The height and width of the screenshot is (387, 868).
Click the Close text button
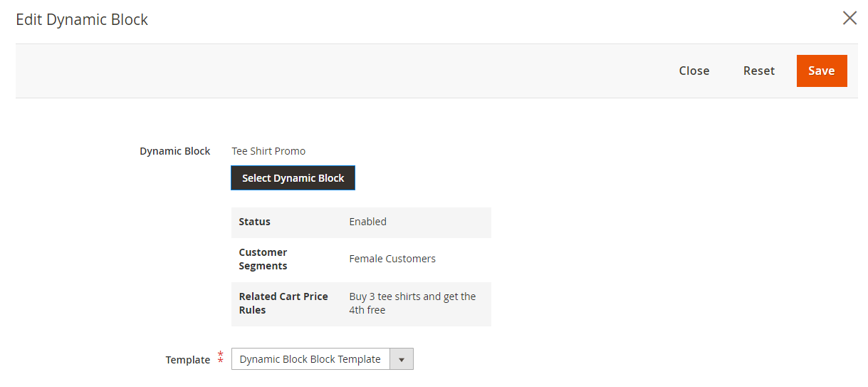[694, 71]
